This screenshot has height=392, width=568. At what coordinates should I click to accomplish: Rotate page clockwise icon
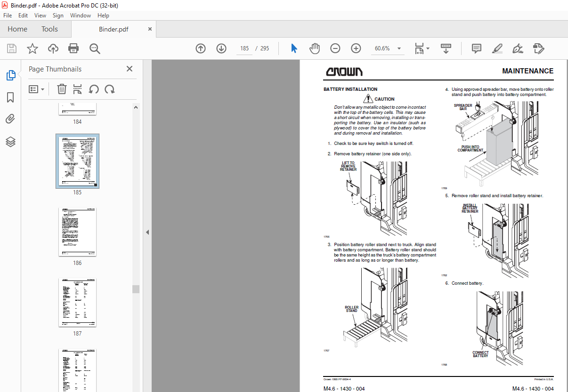point(110,89)
